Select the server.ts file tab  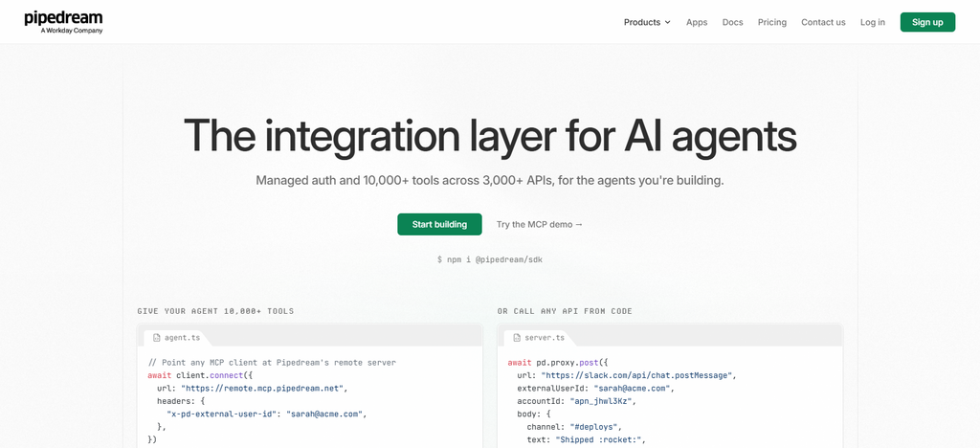tap(538, 337)
